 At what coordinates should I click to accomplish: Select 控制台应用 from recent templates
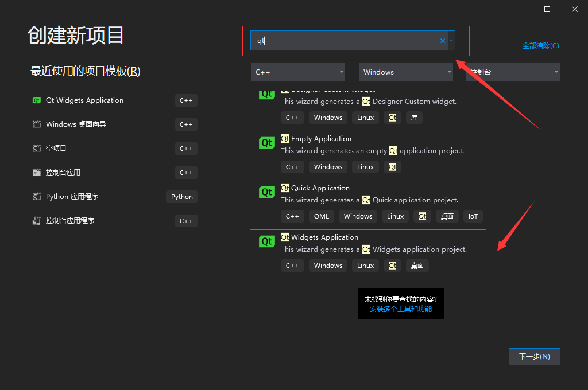click(115, 172)
